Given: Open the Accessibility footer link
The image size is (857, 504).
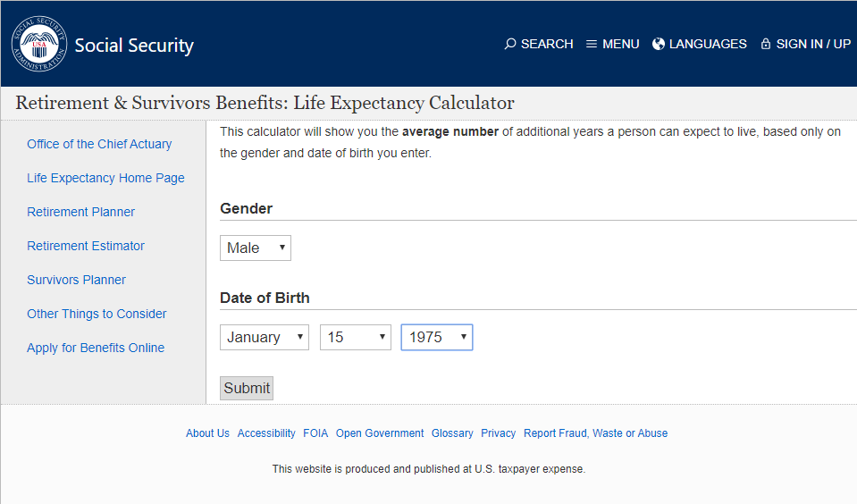Looking at the screenshot, I should (266, 433).
